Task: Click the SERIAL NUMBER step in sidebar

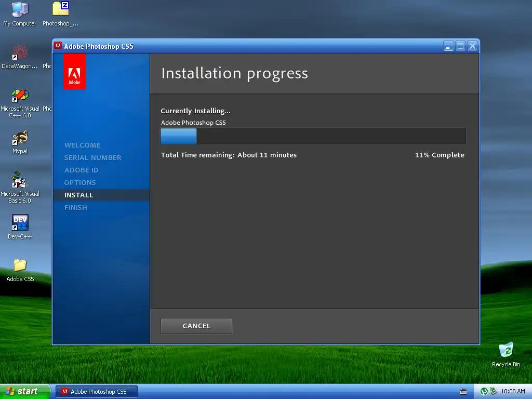Action: [92, 158]
